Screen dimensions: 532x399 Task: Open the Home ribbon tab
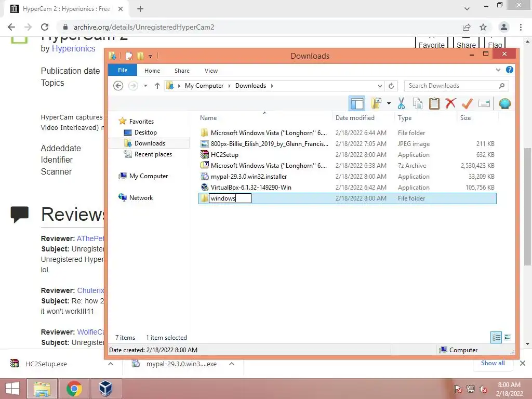[152, 71]
